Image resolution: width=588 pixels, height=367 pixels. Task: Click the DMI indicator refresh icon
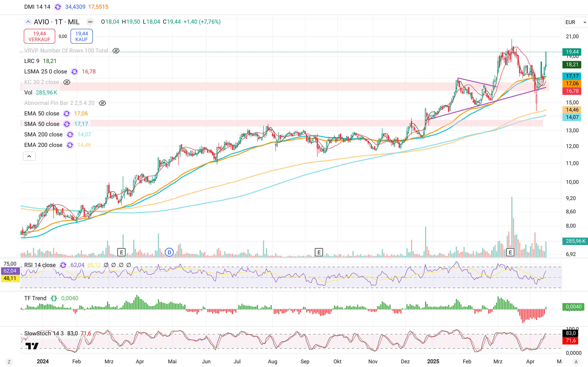[58, 7]
